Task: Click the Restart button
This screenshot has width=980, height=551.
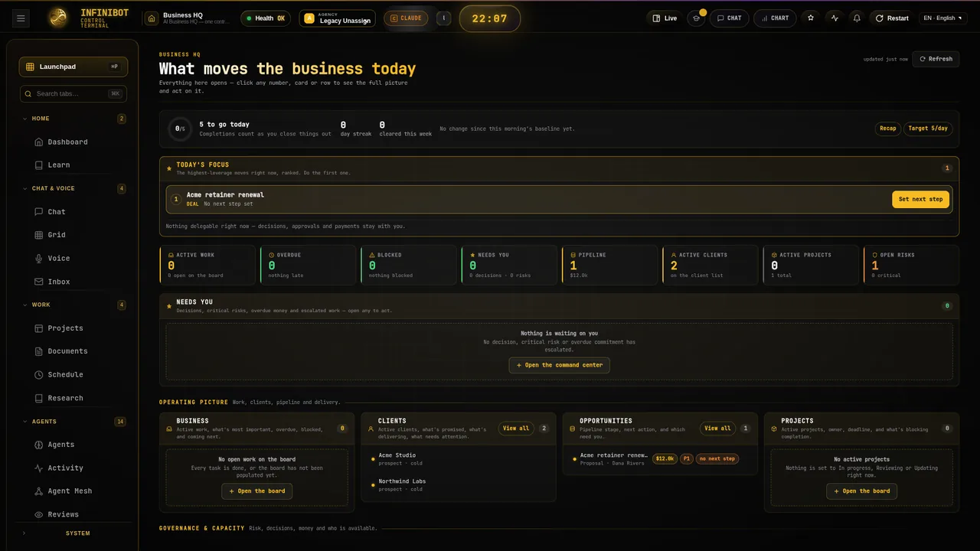Action: coord(892,18)
